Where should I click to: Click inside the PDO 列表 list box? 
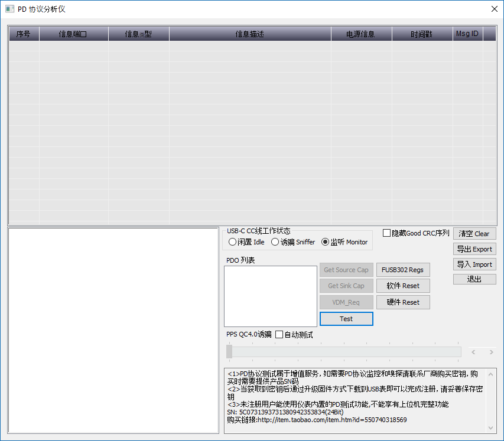(x=271, y=296)
